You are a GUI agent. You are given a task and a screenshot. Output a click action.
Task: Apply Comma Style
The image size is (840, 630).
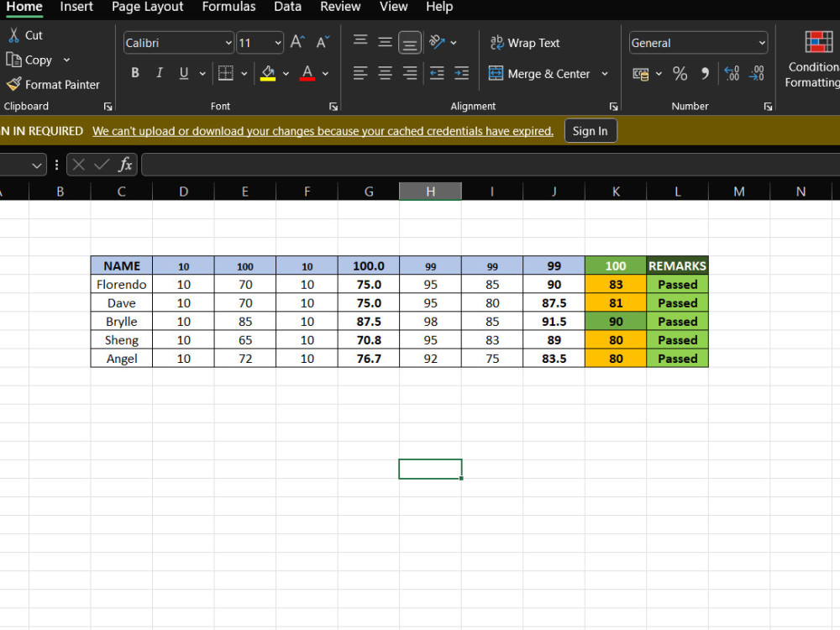(x=705, y=73)
